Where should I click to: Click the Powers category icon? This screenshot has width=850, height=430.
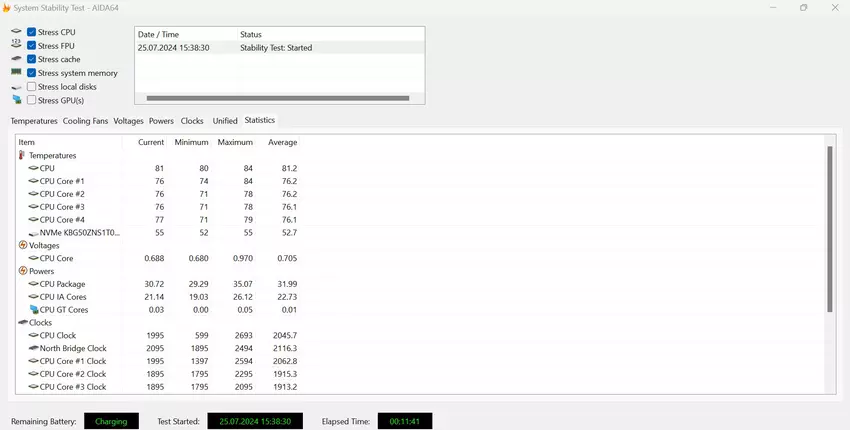click(x=23, y=271)
